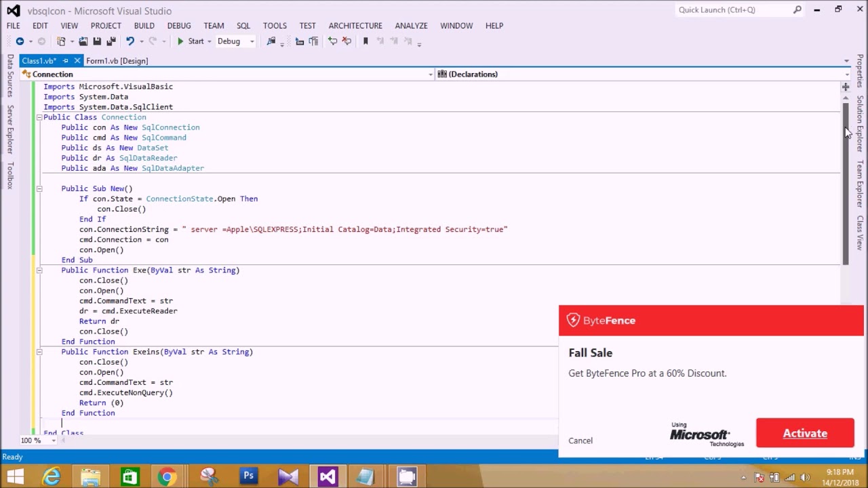The height and width of the screenshot is (488, 868).
Task: Open the EDIT menu
Action: [x=40, y=26]
